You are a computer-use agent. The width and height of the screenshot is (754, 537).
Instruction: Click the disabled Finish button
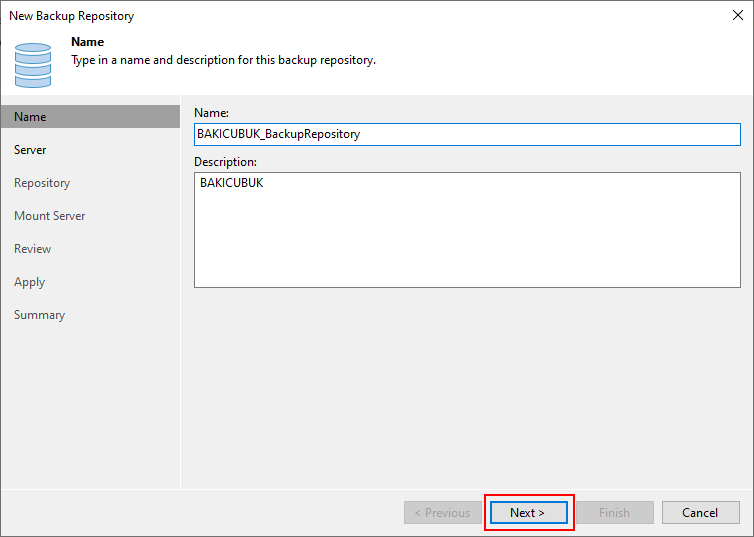(614, 513)
